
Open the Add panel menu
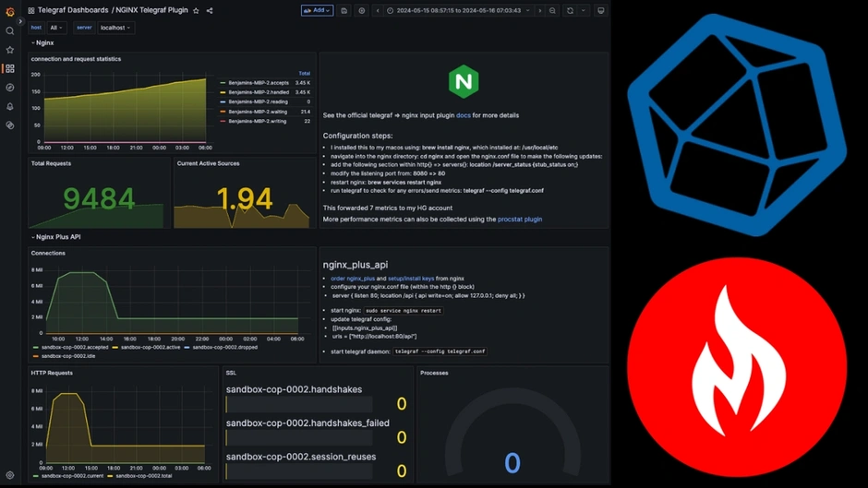317,11
